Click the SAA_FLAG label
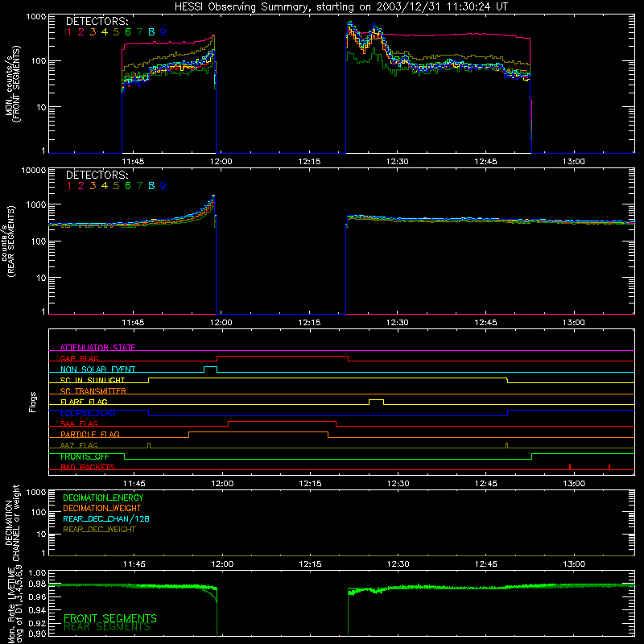The width and height of the screenshot is (644, 644). [x=79, y=424]
